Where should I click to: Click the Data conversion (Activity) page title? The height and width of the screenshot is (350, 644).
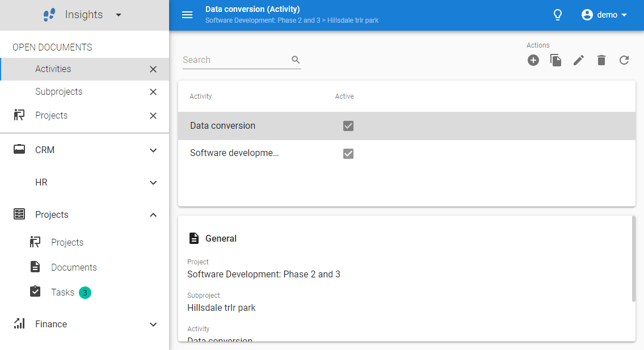point(252,9)
